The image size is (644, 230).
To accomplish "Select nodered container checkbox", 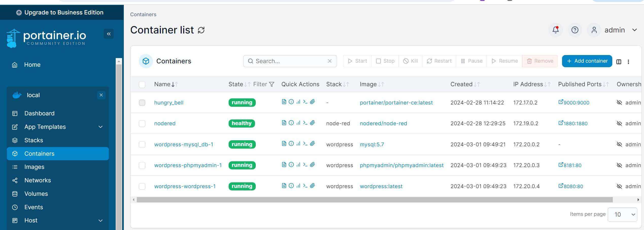I will click(142, 123).
